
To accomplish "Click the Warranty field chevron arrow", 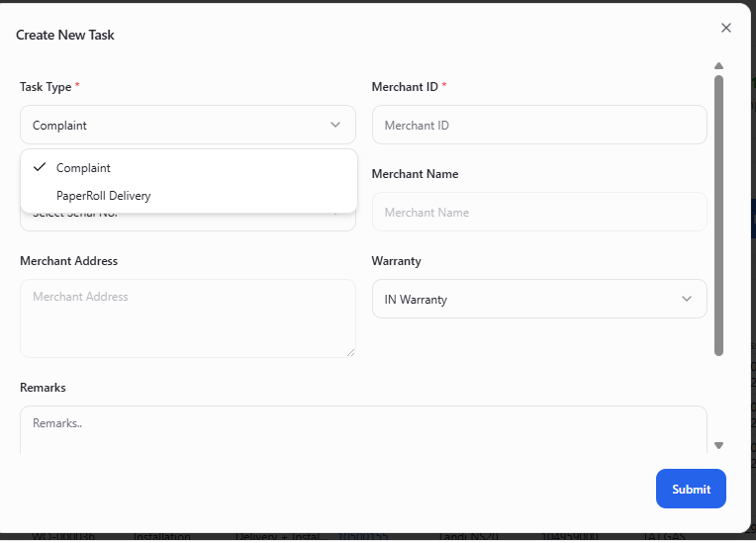I will pyautogui.click(x=687, y=299).
